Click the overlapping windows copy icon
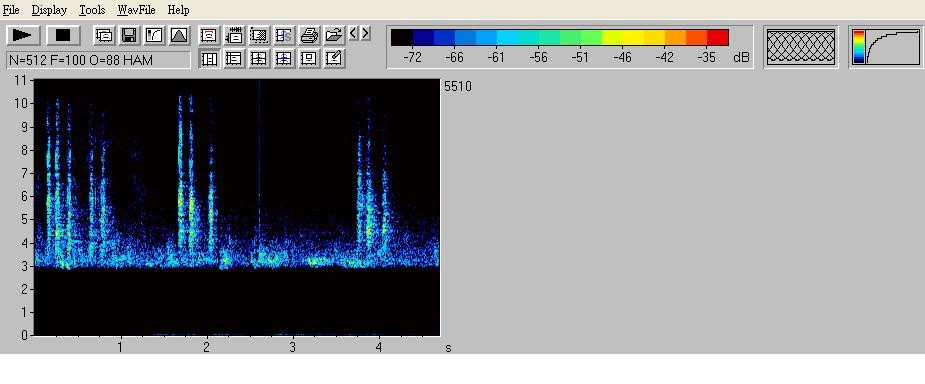The image size is (925, 384). (104, 35)
